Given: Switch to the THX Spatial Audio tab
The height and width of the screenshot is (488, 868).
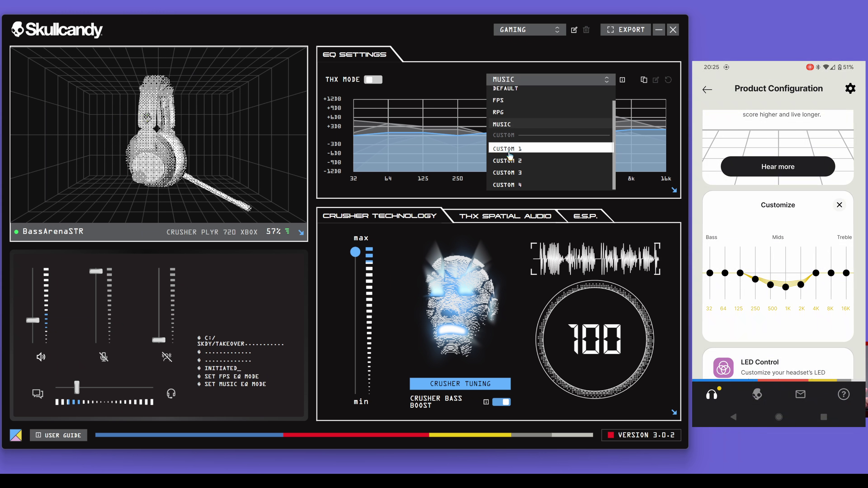Looking at the screenshot, I should point(505,216).
